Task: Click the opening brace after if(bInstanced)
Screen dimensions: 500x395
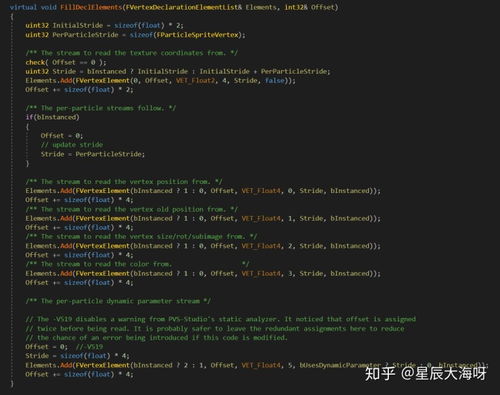Action: [x=27, y=127]
